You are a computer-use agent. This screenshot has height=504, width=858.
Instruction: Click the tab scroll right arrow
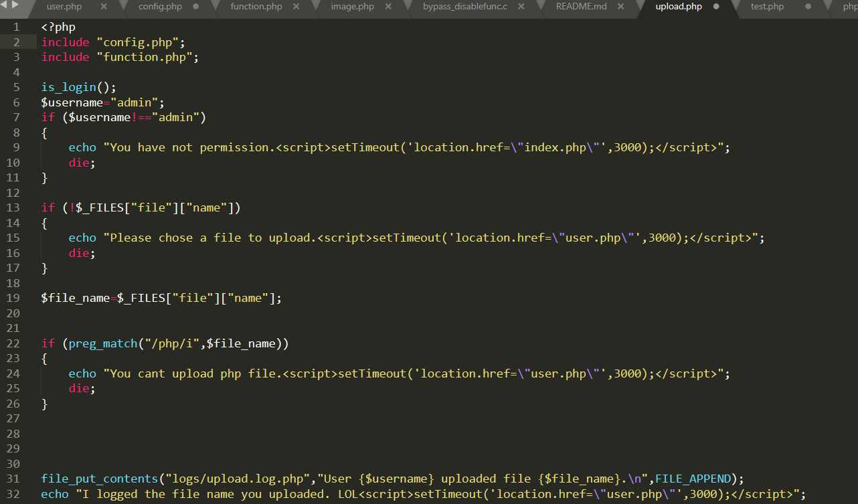(16, 6)
